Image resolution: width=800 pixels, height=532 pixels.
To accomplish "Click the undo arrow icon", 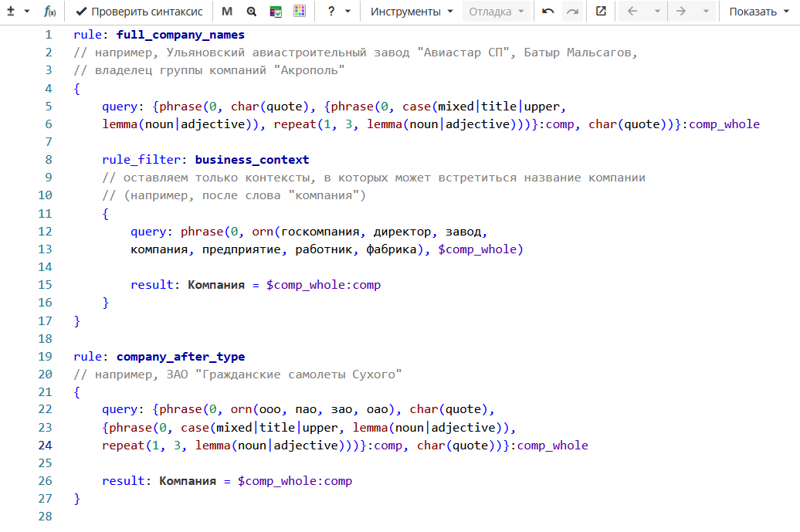I will [x=548, y=12].
